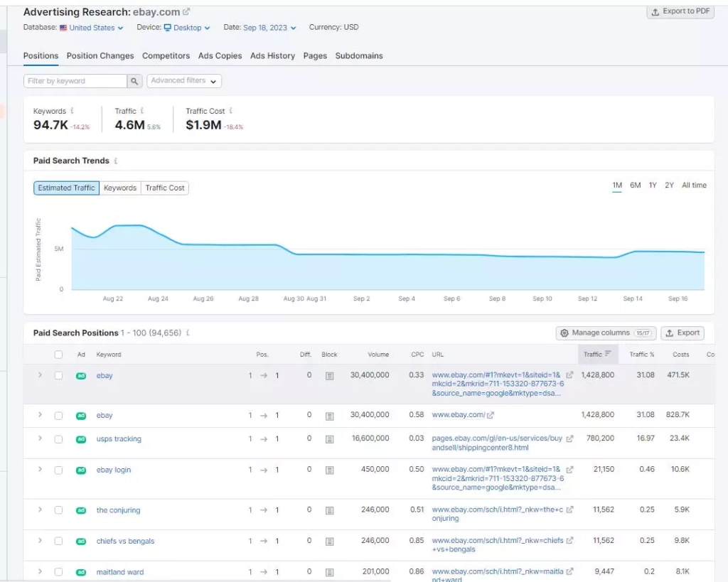This screenshot has width=728, height=582.
Task: Click the Export button above the table
Action: pos(682,333)
